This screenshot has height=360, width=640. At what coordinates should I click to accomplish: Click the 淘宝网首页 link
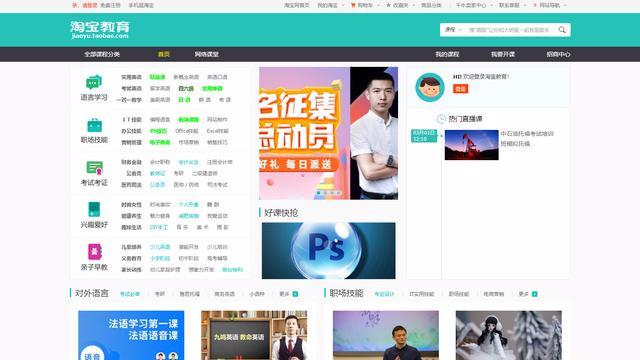[x=297, y=5]
